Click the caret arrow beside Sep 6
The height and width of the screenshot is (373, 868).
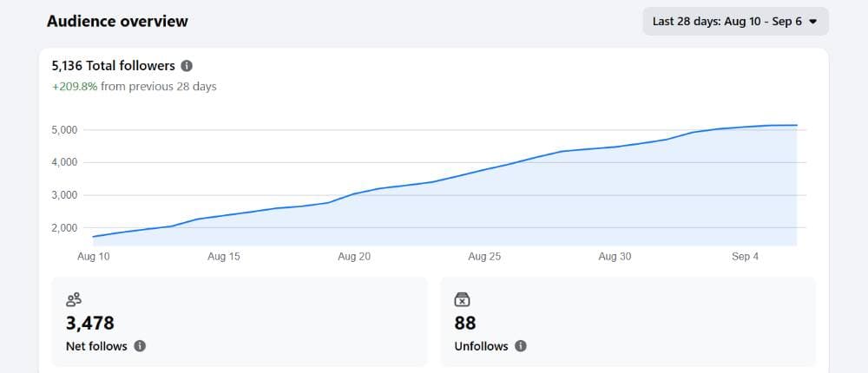[x=812, y=23]
